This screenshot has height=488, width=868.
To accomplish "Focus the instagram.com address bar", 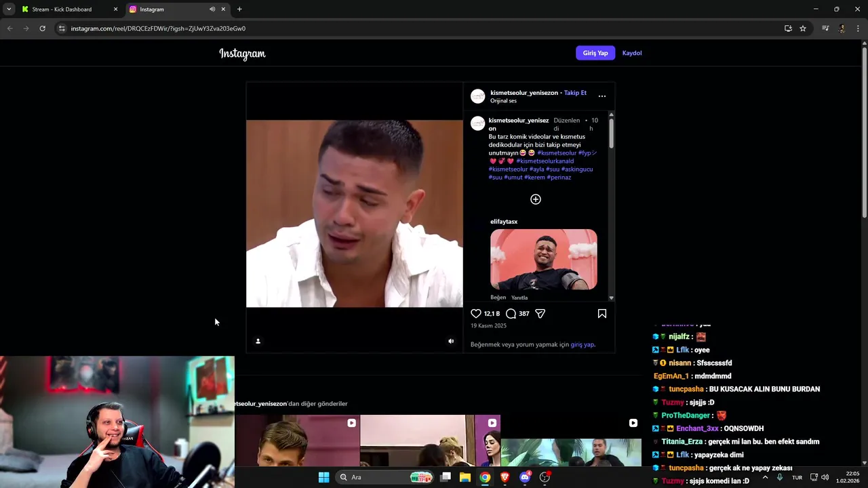I will coord(420,28).
